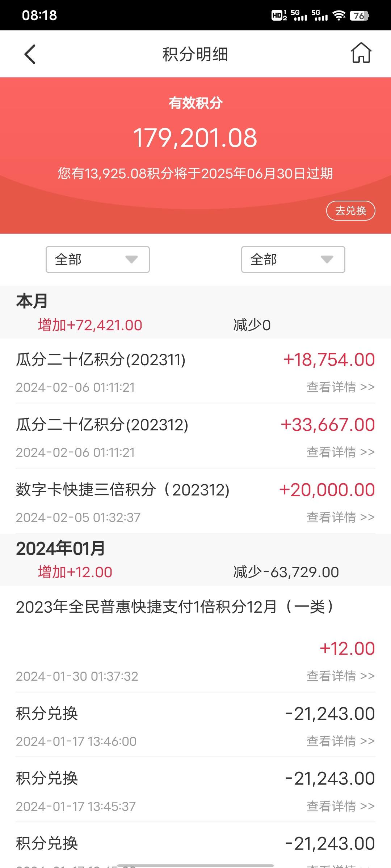Tap the HD call status icon
Screen dimensions: 391x868
tap(279, 15)
